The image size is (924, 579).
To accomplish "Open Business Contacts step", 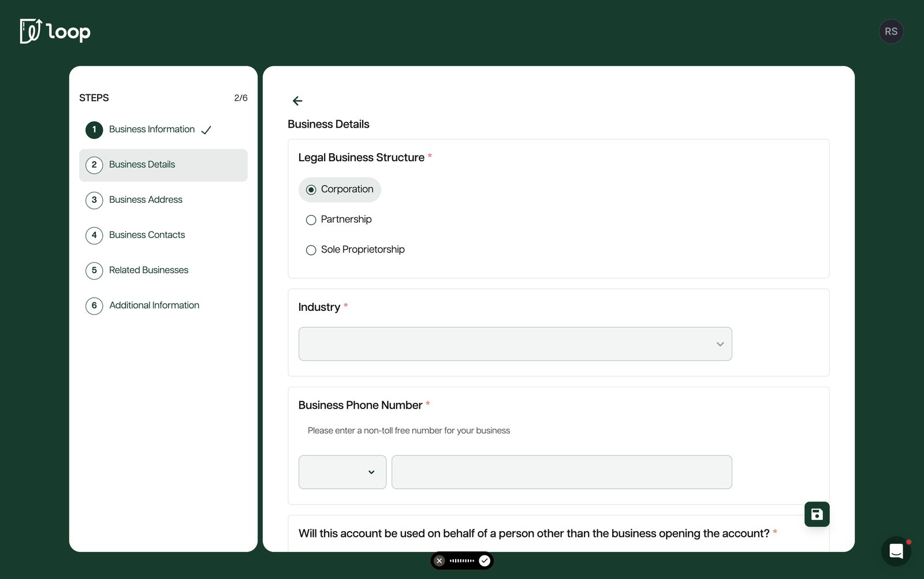I will pos(163,235).
